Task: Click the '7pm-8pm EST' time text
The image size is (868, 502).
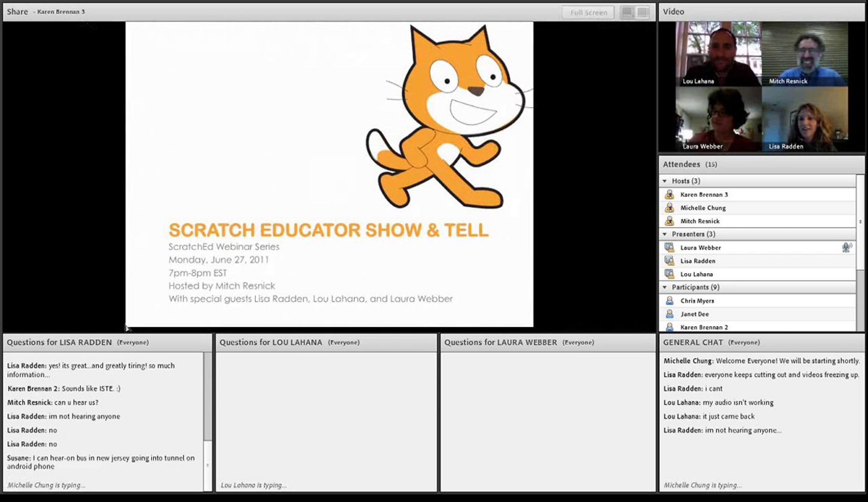Action: coord(197,273)
